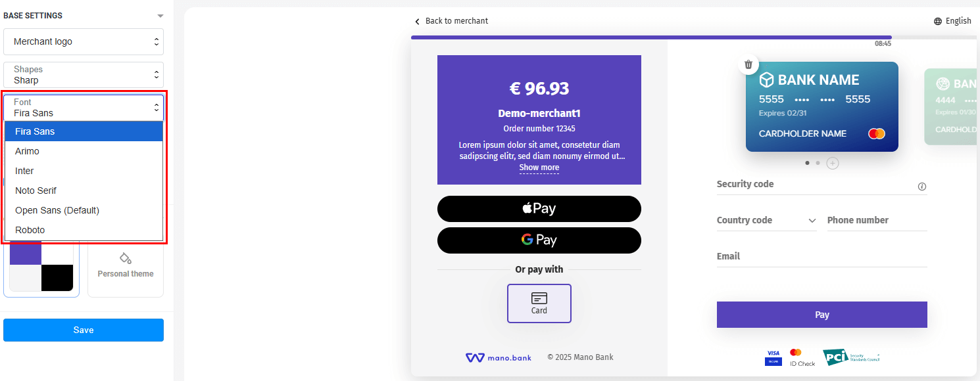980x381 pixels.
Task: Delete the saved card with trash icon
Action: click(x=748, y=64)
